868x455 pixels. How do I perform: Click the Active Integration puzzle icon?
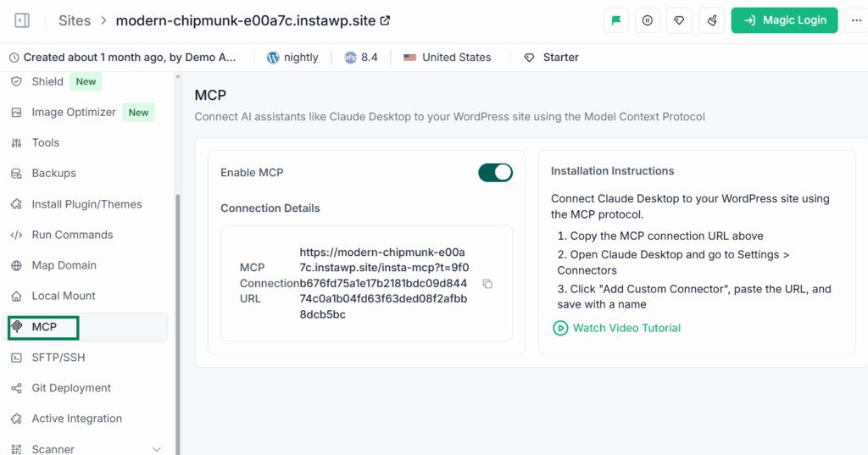click(x=17, y=419)
